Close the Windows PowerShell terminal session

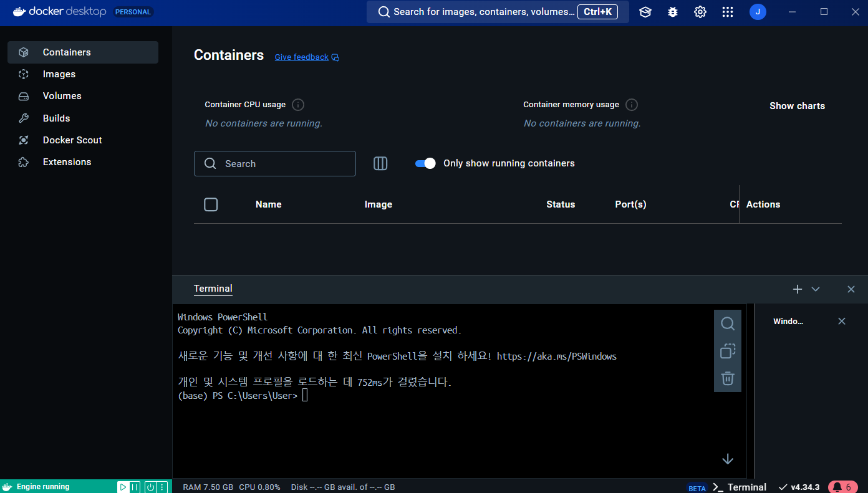click(x=842, y=322)
